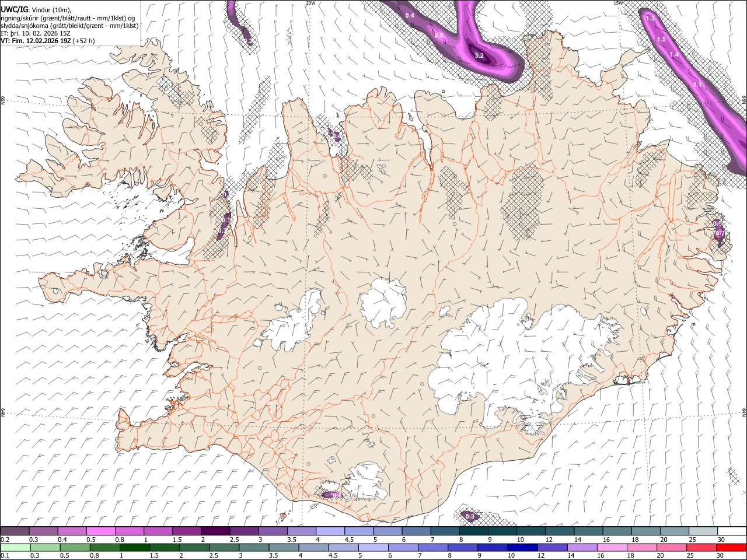Viewport: 747px width, 560px height.
Task: Click the '15W' longitude label
Action: [x=620, y=3]
